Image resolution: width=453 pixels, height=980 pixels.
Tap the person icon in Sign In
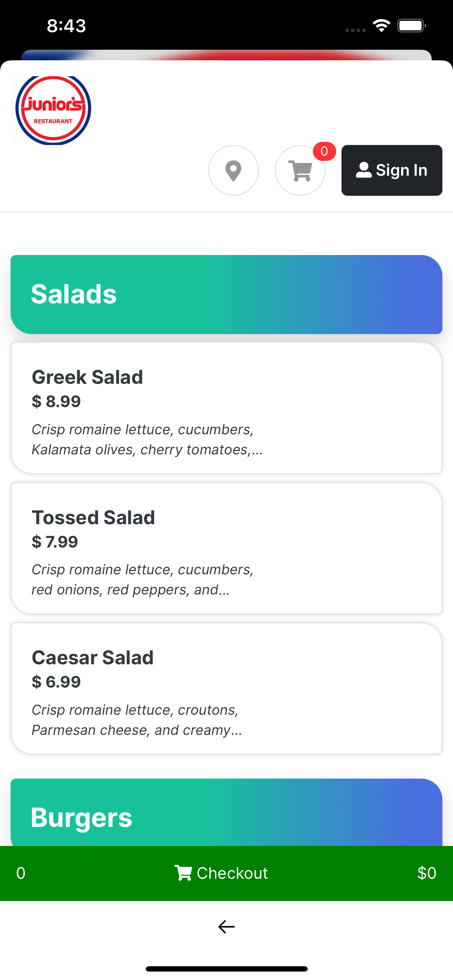(364, 170)
